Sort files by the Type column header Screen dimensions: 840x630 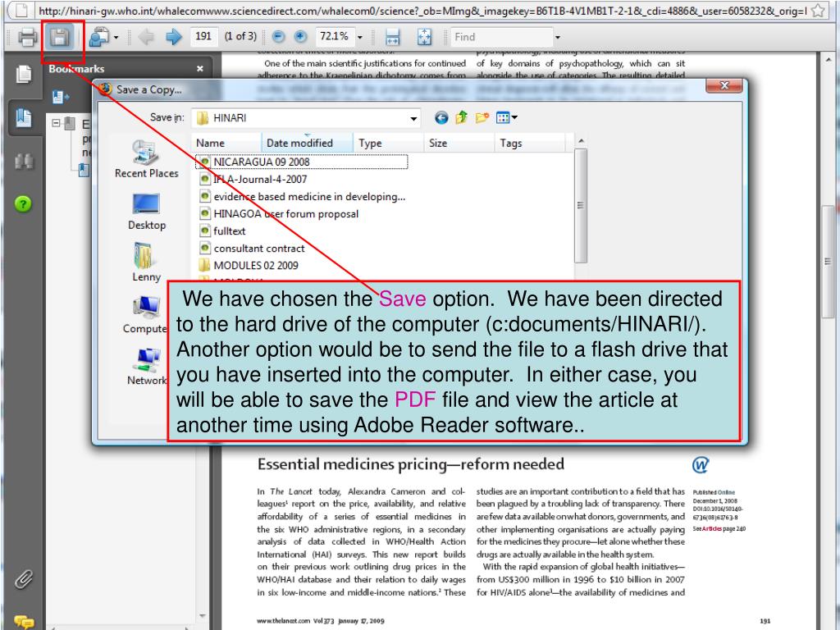(389, 143)
